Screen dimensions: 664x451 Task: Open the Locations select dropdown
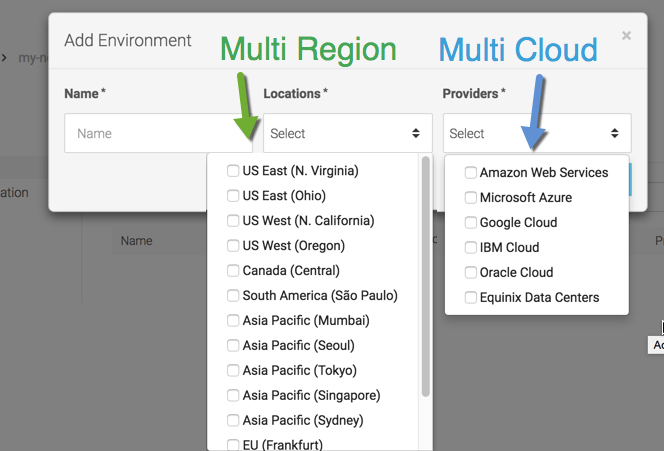tap(347, 133)
